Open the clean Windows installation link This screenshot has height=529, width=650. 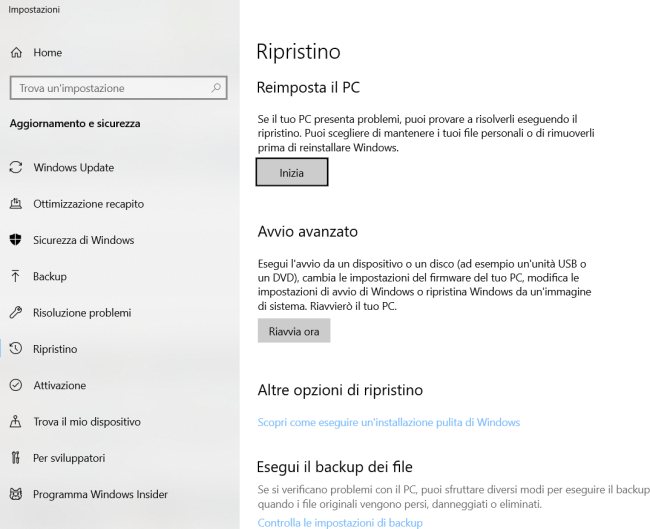coord(388,422)
